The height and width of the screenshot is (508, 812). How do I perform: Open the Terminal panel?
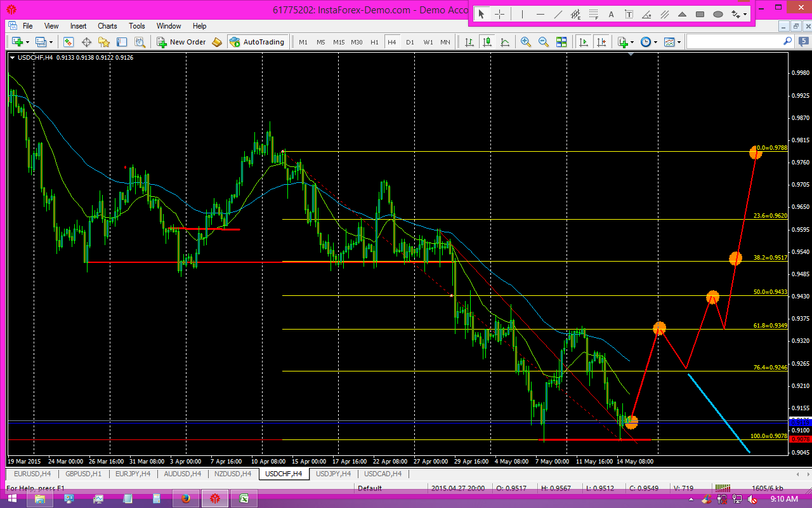coord(122,41)
